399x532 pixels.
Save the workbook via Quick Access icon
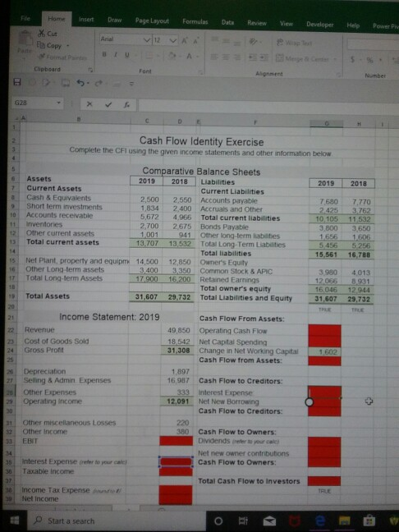click(x=16, y=82)
